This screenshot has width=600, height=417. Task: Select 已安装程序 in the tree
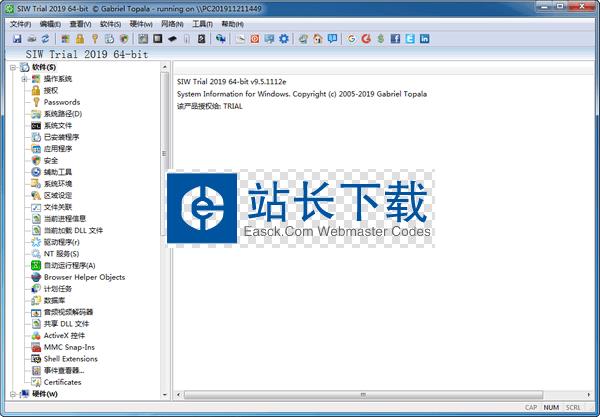[x=61, y=137]
